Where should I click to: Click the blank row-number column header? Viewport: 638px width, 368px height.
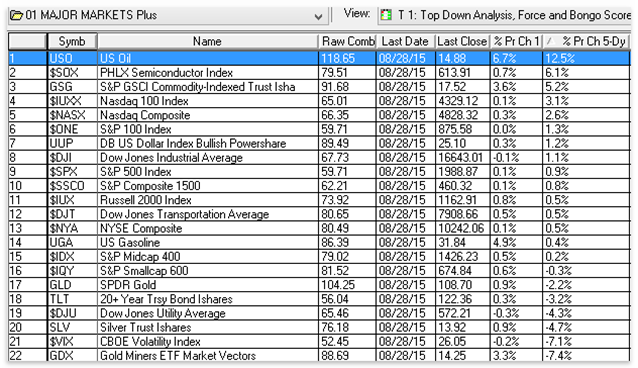pos(28,41)
